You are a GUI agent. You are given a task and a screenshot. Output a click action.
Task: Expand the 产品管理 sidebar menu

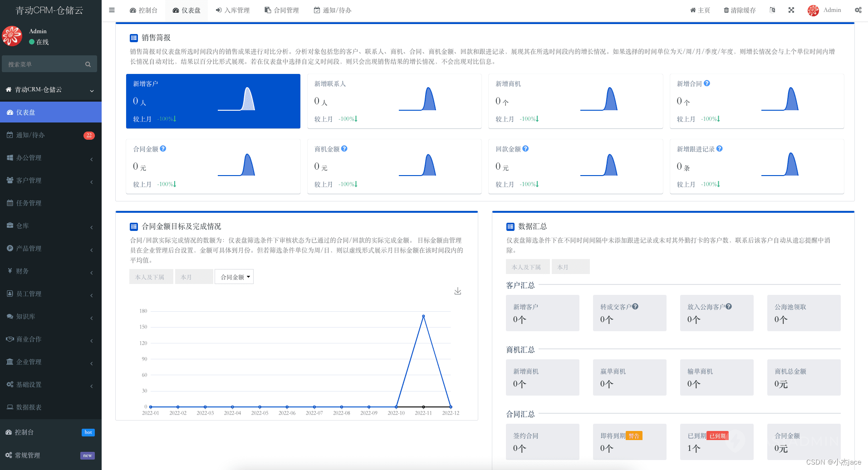pos(51,248)
